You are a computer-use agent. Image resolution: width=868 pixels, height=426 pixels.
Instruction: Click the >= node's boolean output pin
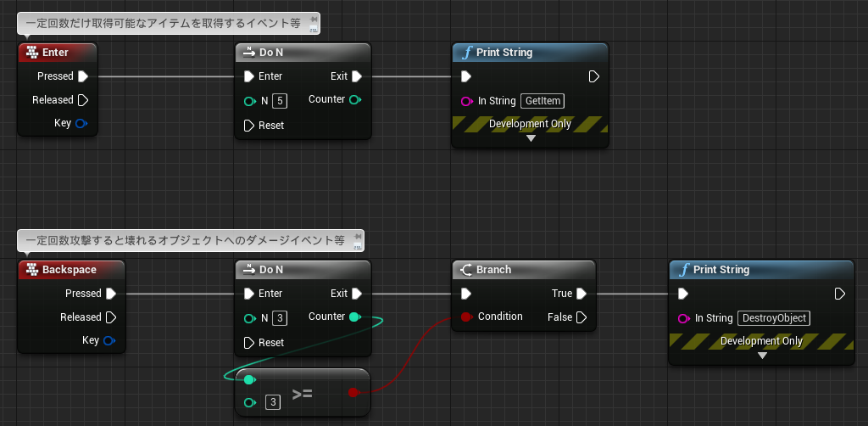tap(353, 392)
